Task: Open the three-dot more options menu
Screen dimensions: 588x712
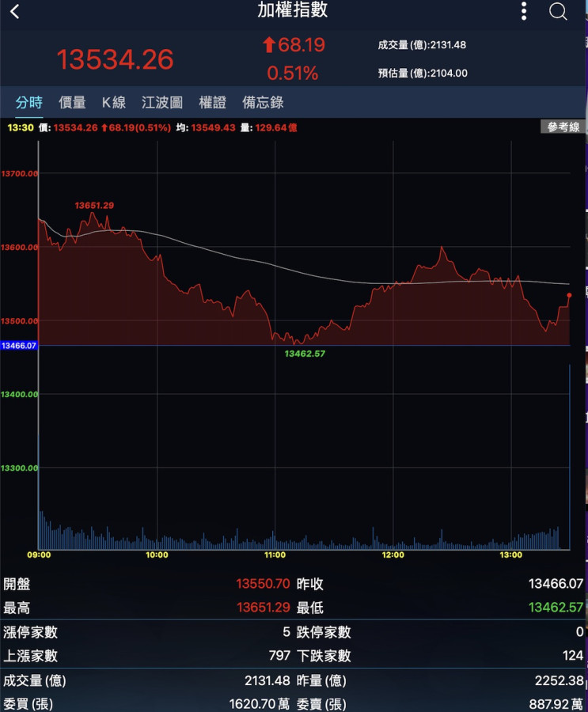Action: pyautogui.click(x=524, y=11)
